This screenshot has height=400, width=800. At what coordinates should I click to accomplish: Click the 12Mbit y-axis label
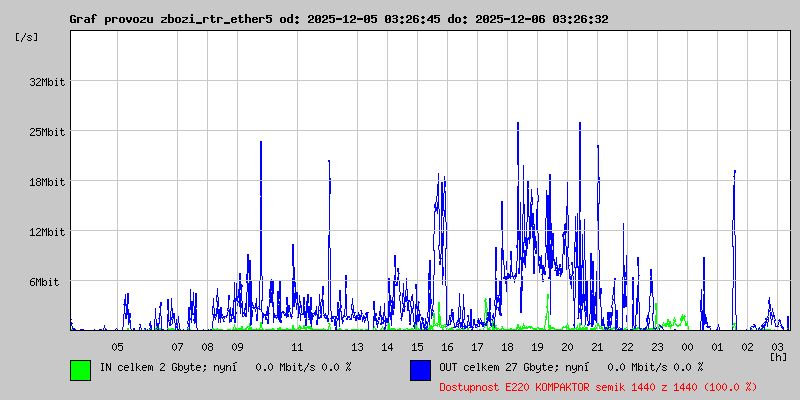47,232
